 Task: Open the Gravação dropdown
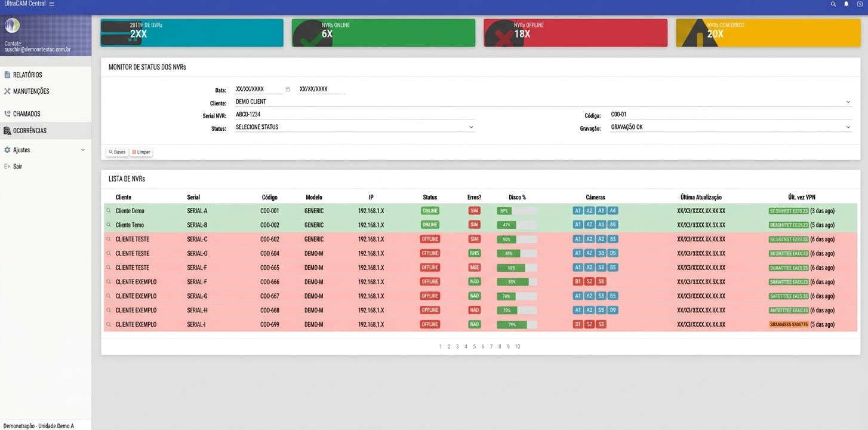[x=730, y=127]
